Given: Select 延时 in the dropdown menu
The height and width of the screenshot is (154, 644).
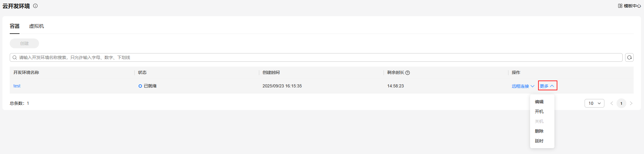Looking at the screenshot, I should (x=539, y=141).
